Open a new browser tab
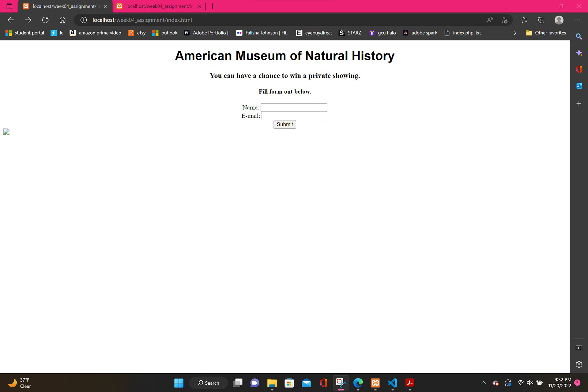The height and width of the screenshot is (392, 588). (x=213, y=6)
